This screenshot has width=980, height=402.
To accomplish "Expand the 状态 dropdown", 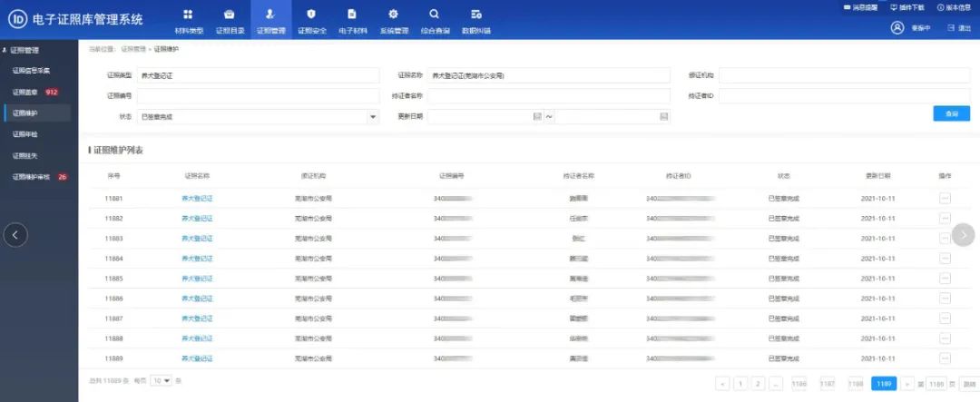I will coord(373,117).
